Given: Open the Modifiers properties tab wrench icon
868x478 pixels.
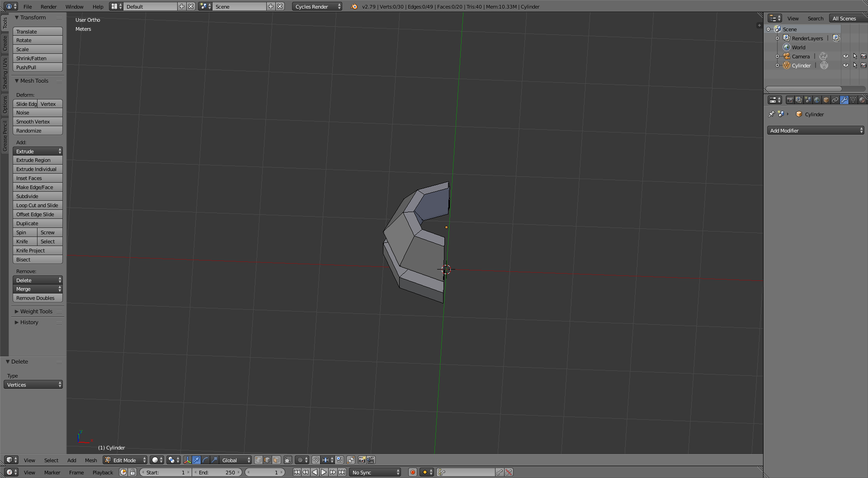Looking at the screenshot, I should (x=844, y=100).
